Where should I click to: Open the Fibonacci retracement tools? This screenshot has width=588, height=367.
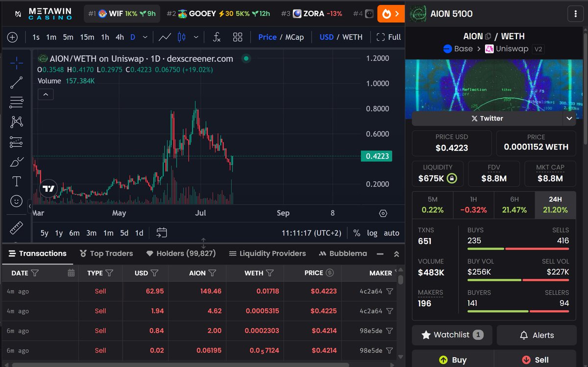[16, 102]
